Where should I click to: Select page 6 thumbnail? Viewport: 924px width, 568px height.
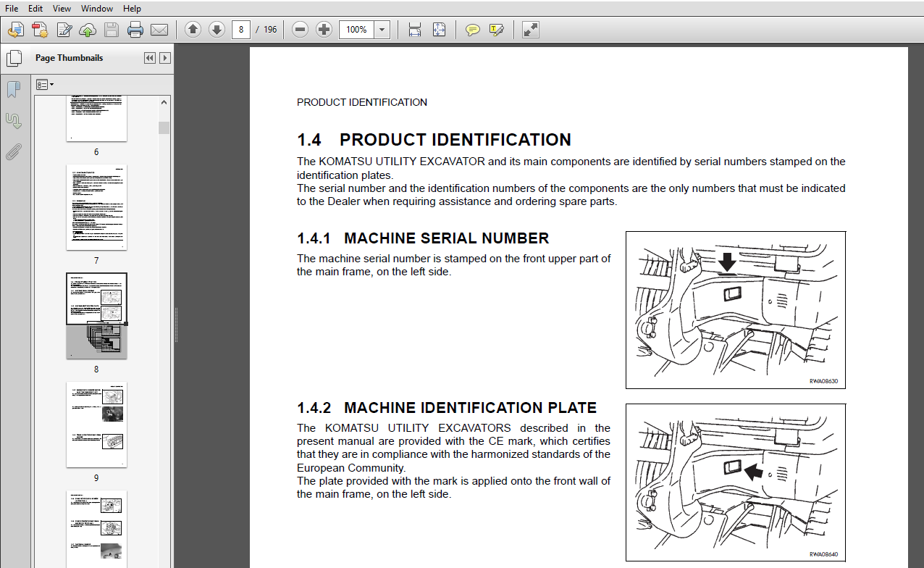pos(96,118)
